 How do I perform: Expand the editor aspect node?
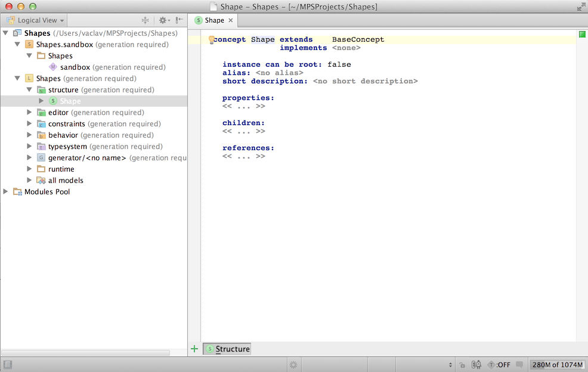point(29,113)
